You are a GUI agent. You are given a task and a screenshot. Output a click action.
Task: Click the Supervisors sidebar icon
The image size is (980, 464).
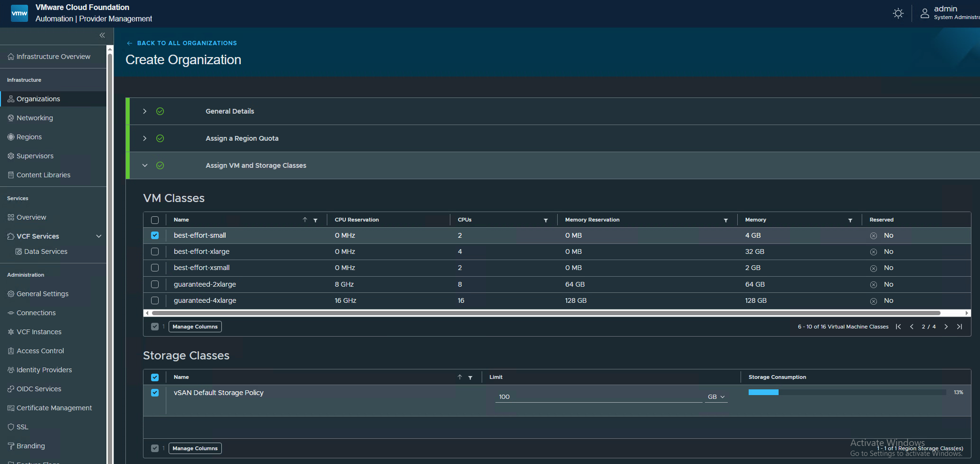point(11,156)
